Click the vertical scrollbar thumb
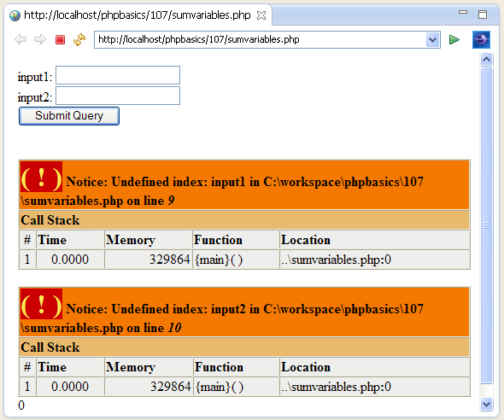This screenshot has height=420, width=504. coord(487,225)
